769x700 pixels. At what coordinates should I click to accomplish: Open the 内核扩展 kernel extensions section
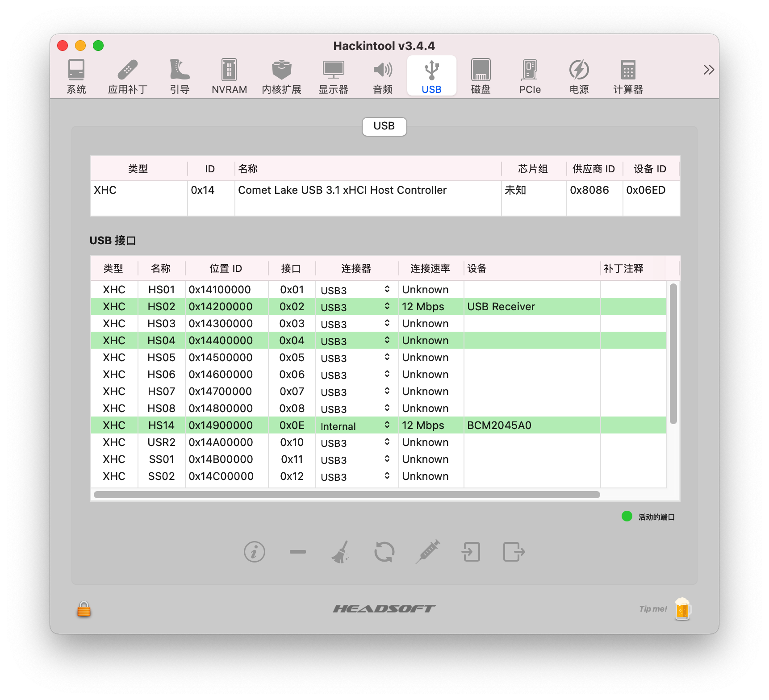pos(282,76)
